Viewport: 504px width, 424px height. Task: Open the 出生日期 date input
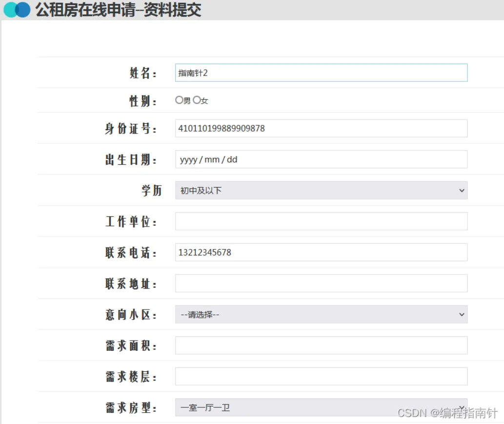[321, 159]
